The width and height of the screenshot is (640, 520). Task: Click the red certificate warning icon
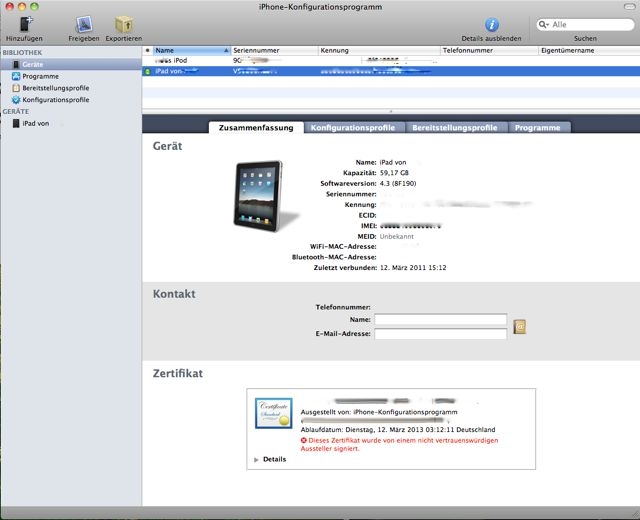pyautogui.click(x=304, y=440)
